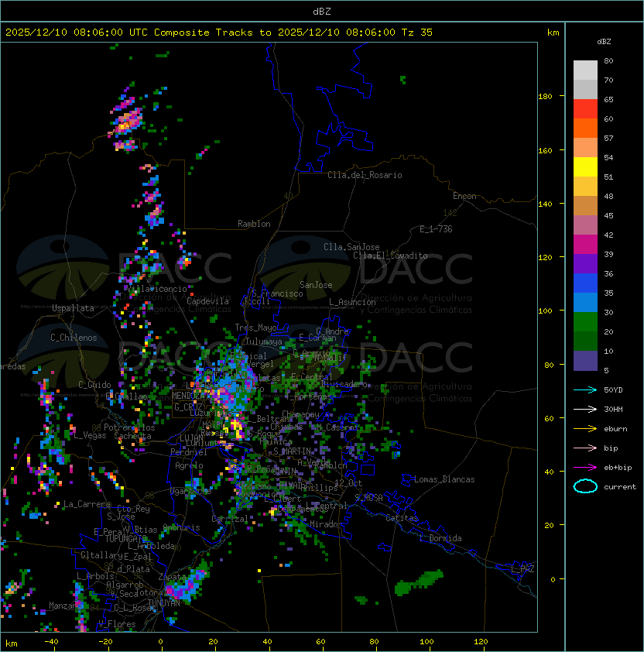Viewport: 644px width, 652px height.
Task: Click the 'La_Carrera' map label
Action: (x=87, y=504)
